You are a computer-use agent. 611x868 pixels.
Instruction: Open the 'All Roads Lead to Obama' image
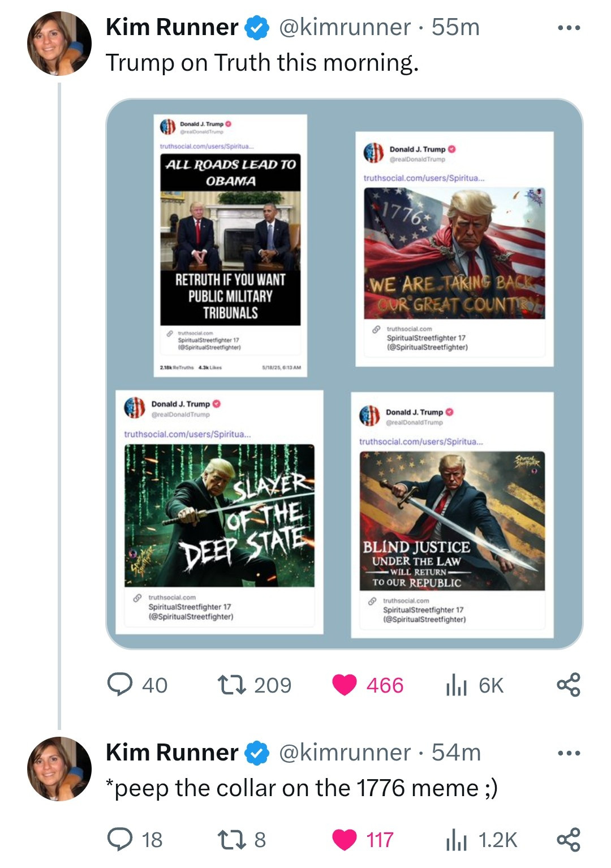click(230, 239)
